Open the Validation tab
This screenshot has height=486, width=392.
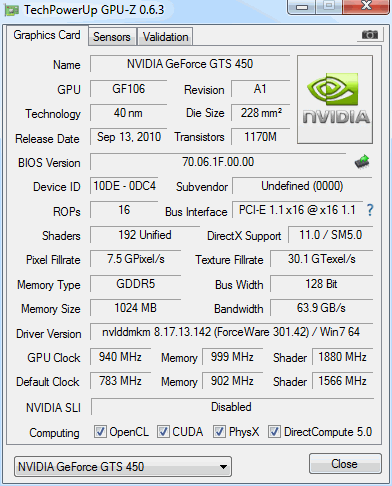165,37
